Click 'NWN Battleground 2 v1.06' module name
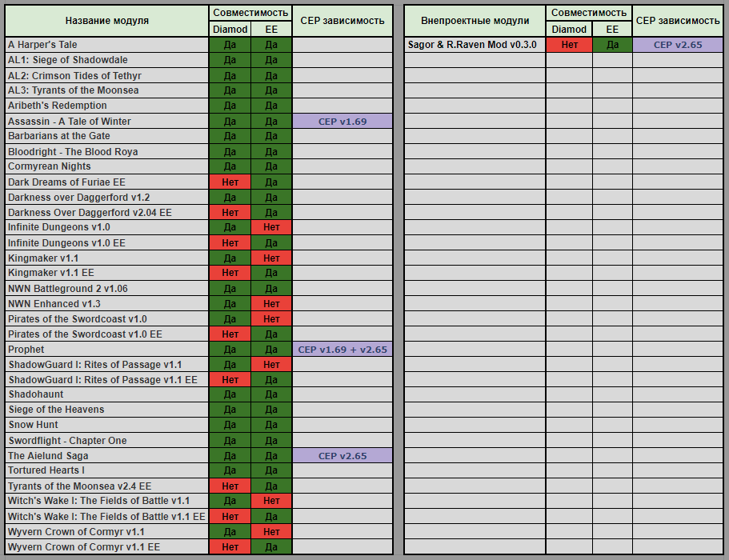 [x=68, y=289]
